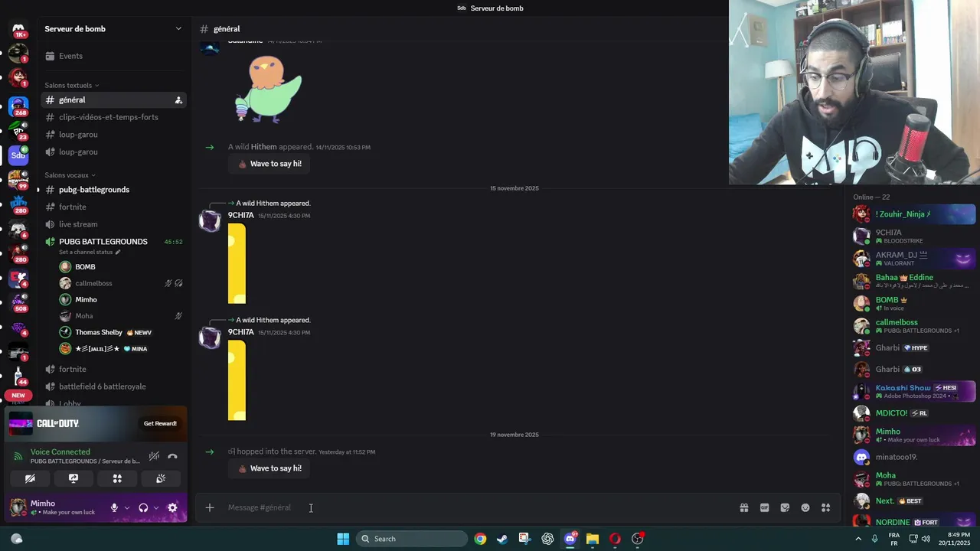The height and width of the screenshot is (551, 980).
Task: Open apps launcher in message bar
Action: pos(825,507)
